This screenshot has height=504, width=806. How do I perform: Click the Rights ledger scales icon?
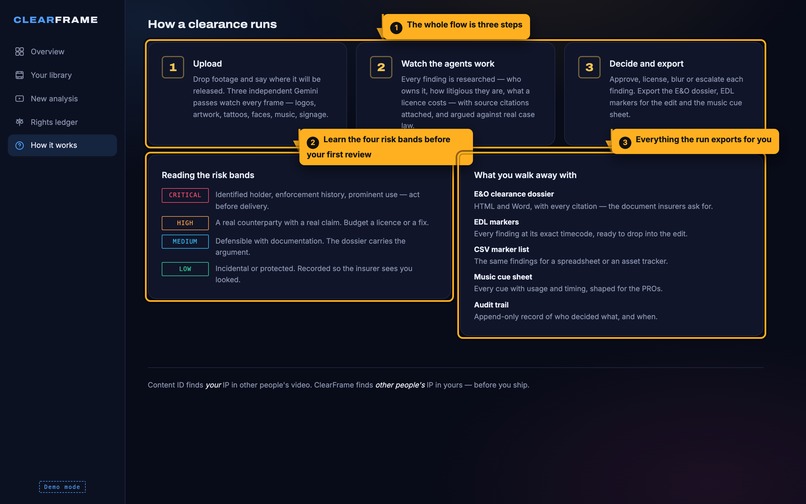20,122
